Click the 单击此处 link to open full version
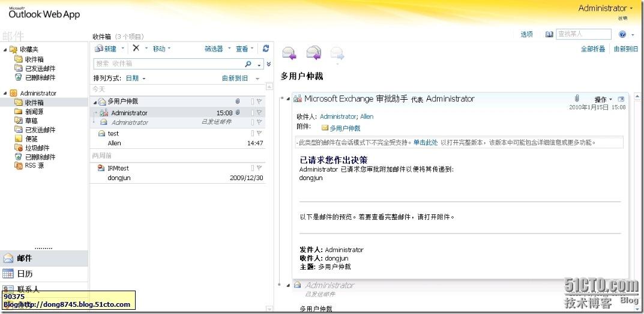Viewport: 644px width, 314px height. [426, 143]
